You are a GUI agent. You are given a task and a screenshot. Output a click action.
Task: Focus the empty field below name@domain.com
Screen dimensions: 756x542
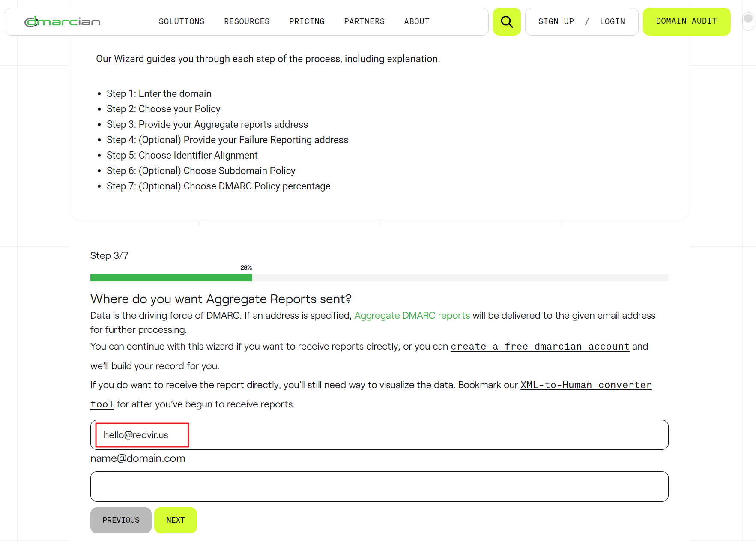(379, 486)
